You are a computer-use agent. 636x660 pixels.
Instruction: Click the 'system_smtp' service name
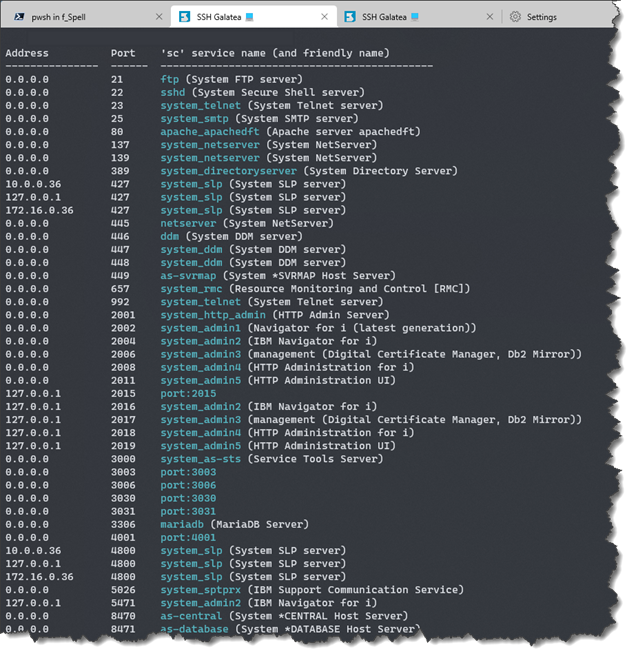tap(194, 119)
